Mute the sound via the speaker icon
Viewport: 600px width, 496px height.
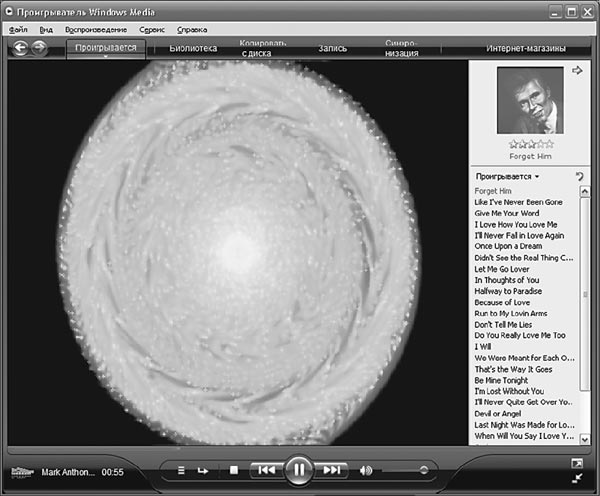coord(366,470)
